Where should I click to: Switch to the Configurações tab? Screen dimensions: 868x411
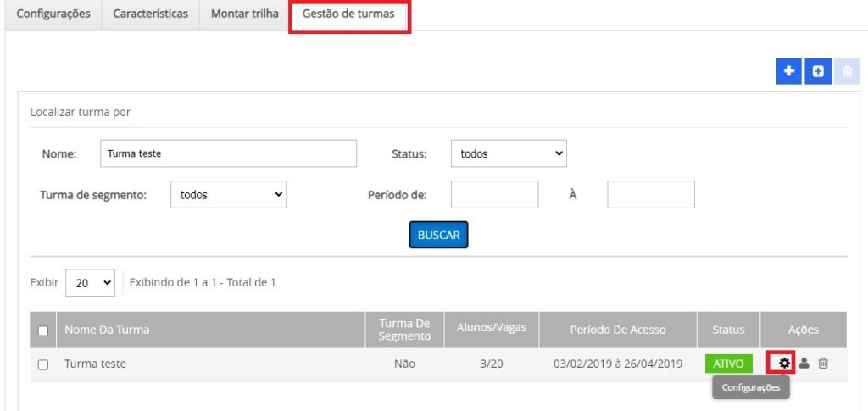(x=53, y=14)
